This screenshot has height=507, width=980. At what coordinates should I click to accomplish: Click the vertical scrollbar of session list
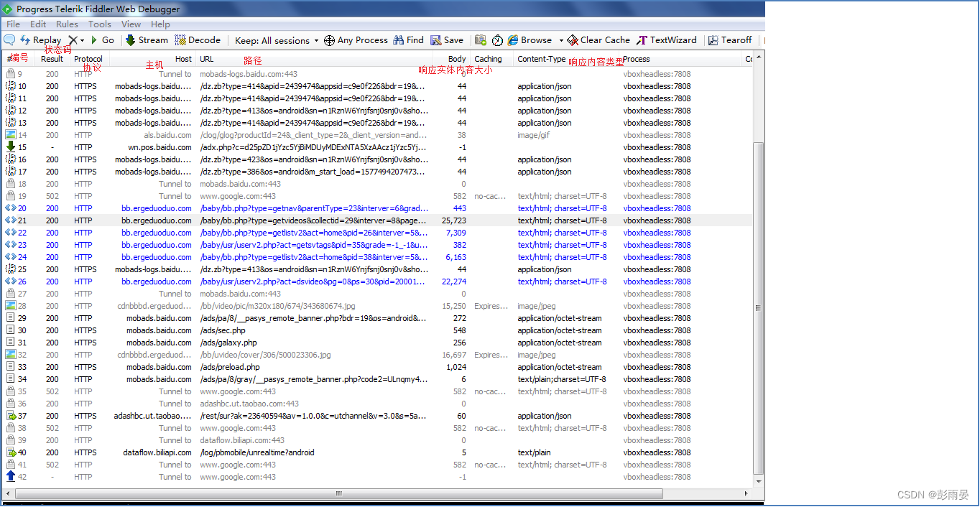[x=758, y=309]
